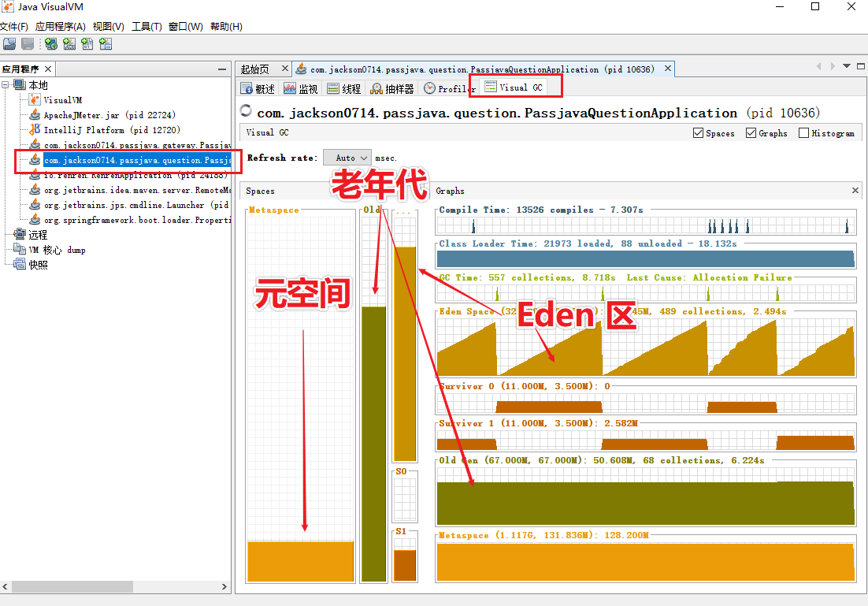Viewport: 868px width, 606px height.
Task: Click the 远程 remote hosts node icon
Action: pos(20,235)
